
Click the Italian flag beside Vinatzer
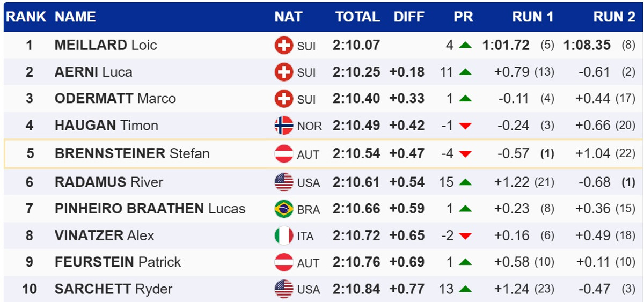[284, 235]
